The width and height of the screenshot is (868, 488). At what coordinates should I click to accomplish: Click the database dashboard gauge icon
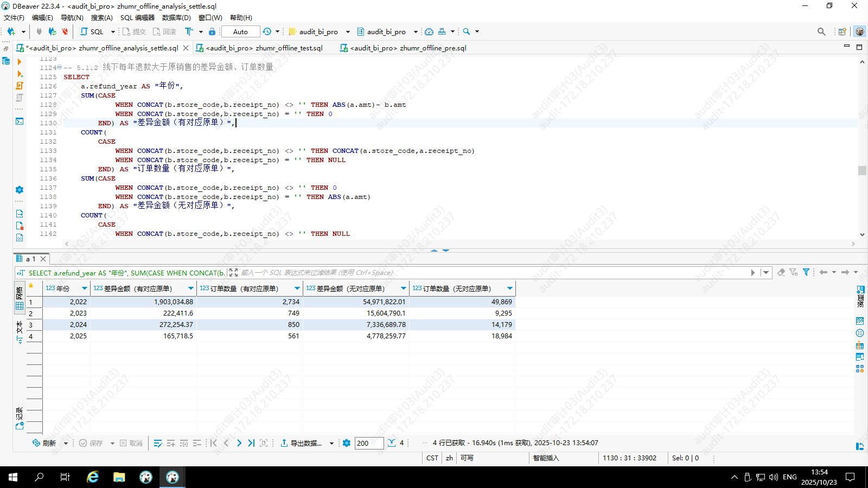pos(429,31)
